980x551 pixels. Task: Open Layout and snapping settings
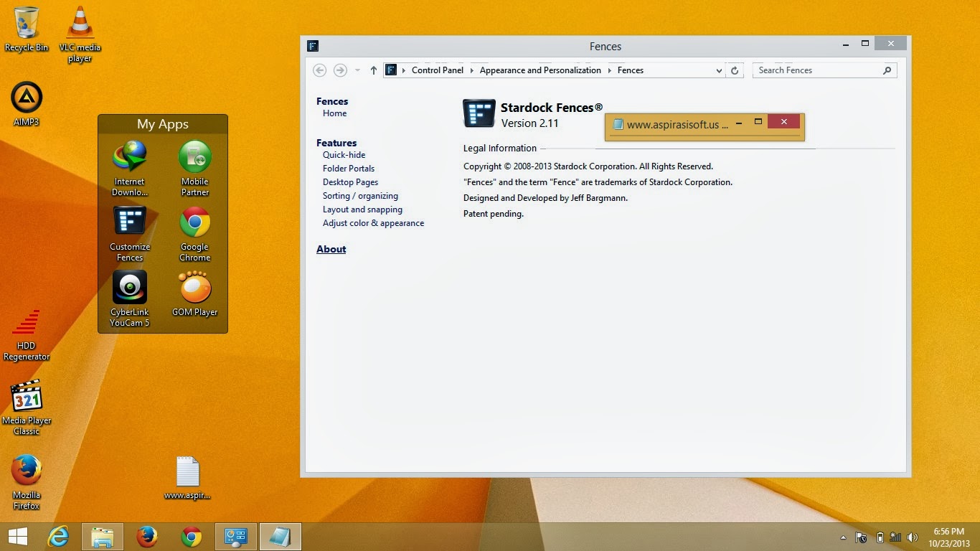tap(362, 209)
